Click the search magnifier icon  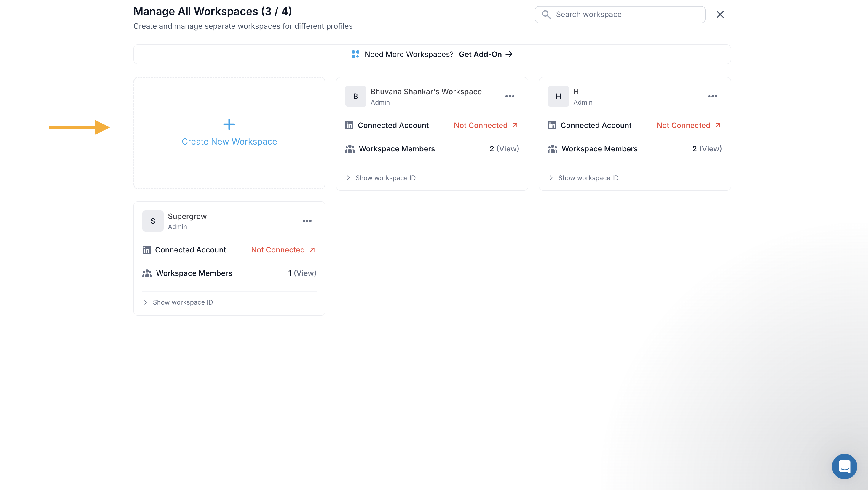point(546,15)
